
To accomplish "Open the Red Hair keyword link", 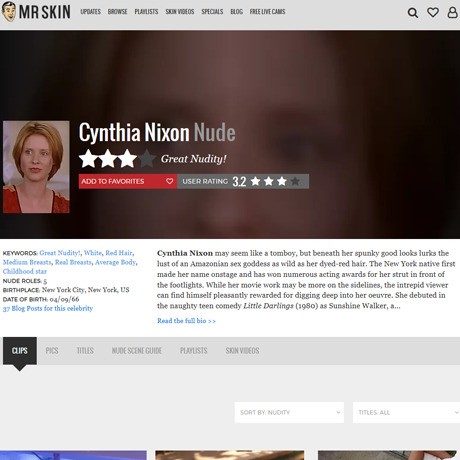I will click(119, 253).
